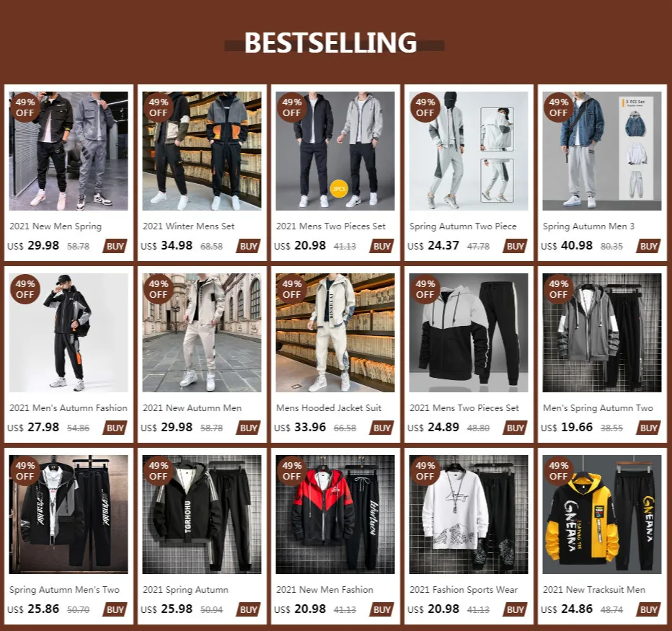Screen dimensions: 672x631
Task: Open the 2021 Mens Two Pieces Set 2PCS image
Action: 335,151
